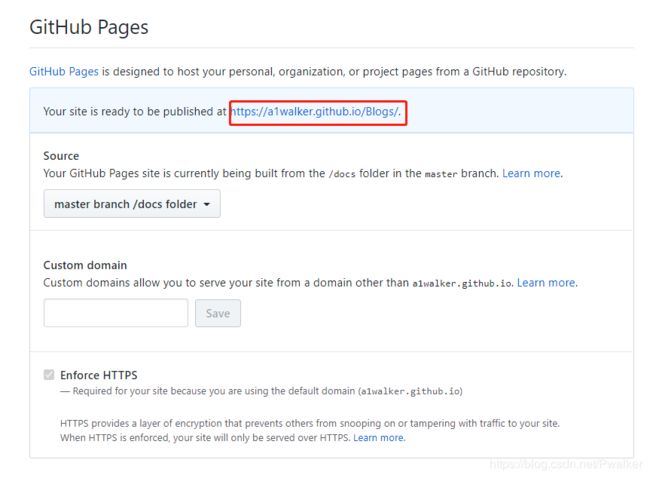Click the (a1walker.github.io) default domain text

tap(410, 391)
